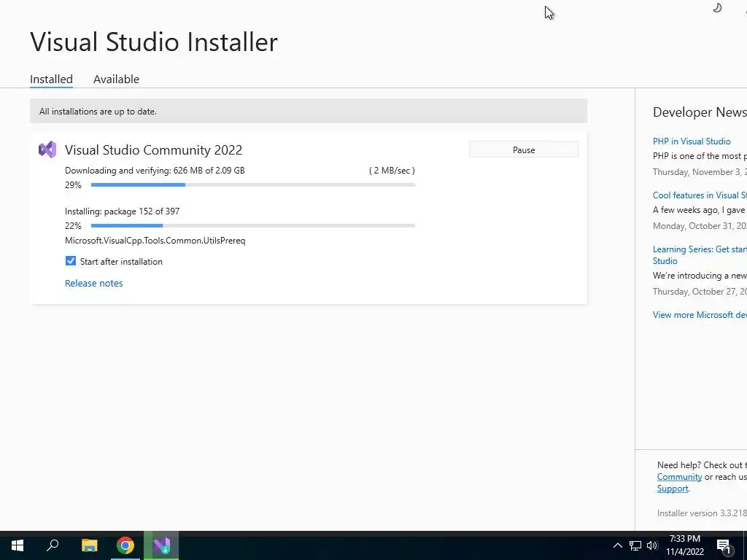Open the notification center icon

tap(724, 546)
